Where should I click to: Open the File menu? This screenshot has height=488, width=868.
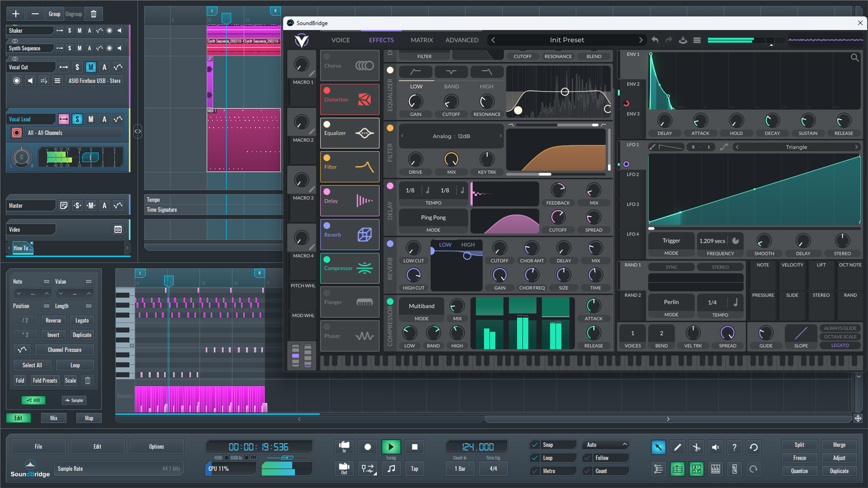[38, 446]
